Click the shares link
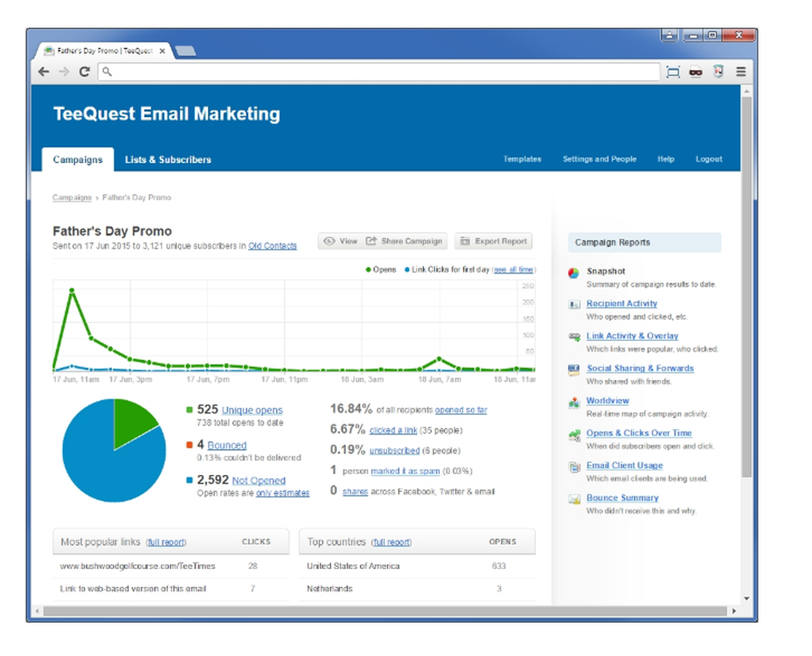 [356, 491]
